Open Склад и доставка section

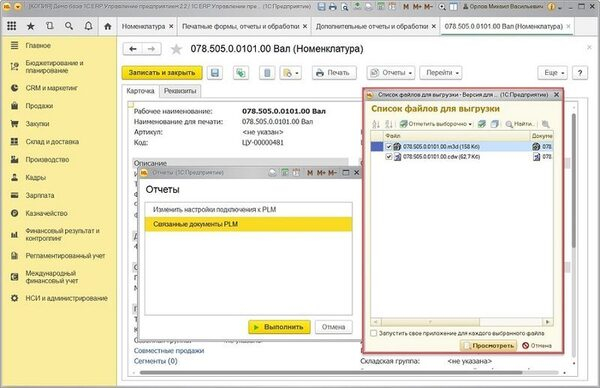point(52,142)
